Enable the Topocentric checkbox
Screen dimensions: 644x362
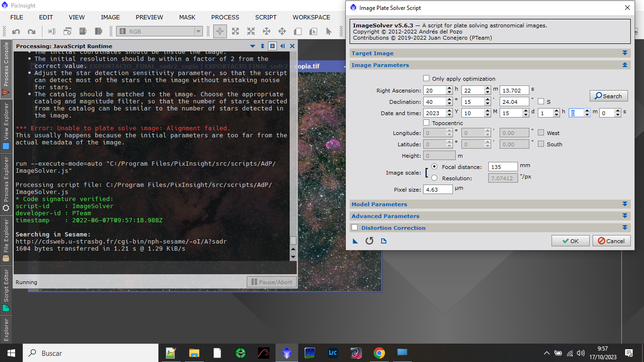[427, 123]
